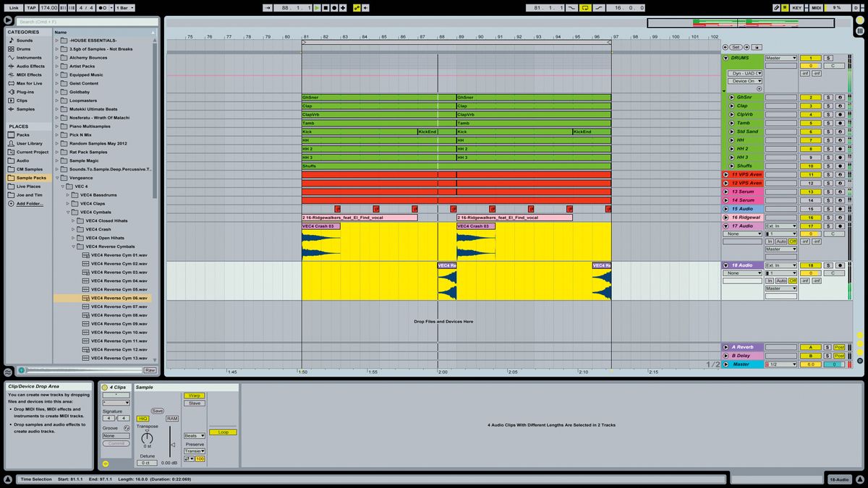Toggle Loop in the Sample box
The height and width of the screenshot is (488, 868).
click(224, 432)
